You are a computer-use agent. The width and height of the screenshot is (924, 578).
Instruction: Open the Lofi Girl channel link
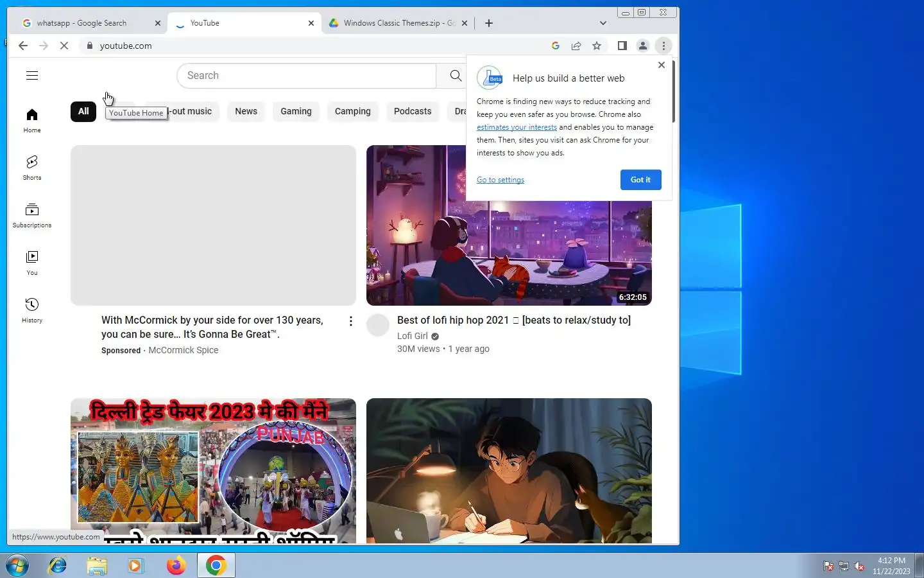coord(413,336)
